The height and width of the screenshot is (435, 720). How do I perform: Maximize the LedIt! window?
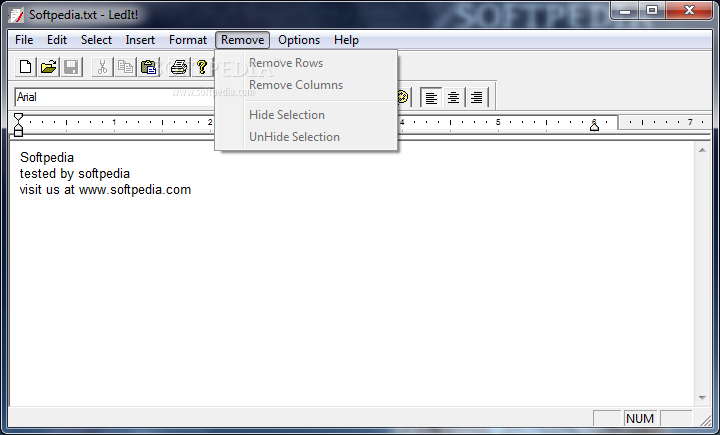pos(652,10)
